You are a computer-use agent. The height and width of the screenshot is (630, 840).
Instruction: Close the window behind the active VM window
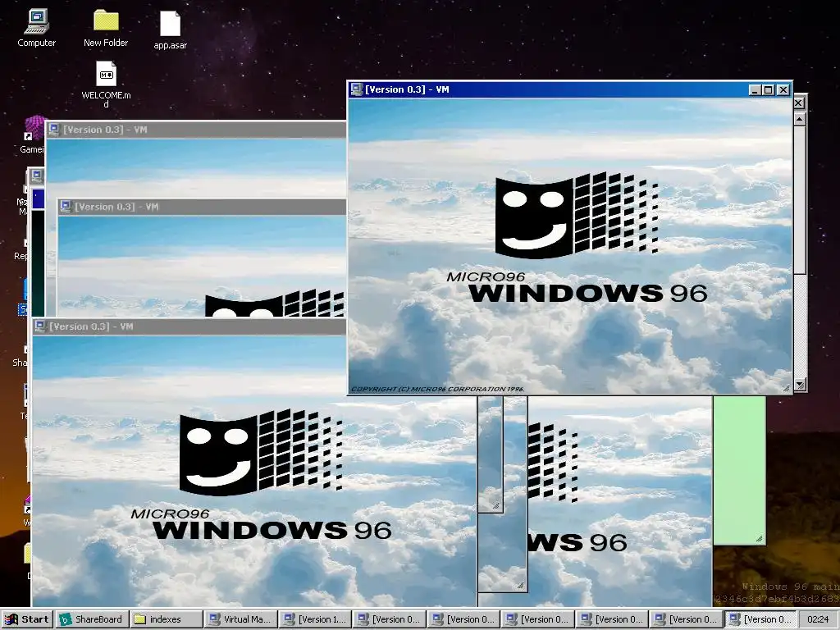[x=799, y=103]
